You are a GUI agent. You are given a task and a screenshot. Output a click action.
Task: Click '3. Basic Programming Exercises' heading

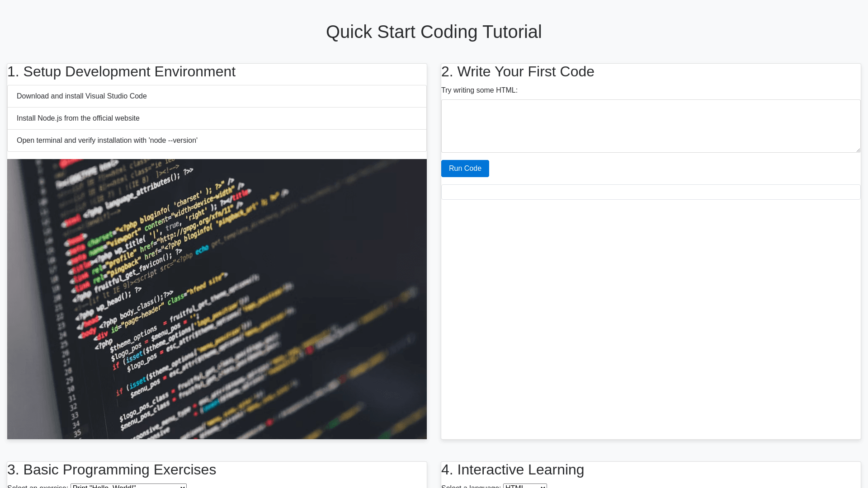[112, 469]
